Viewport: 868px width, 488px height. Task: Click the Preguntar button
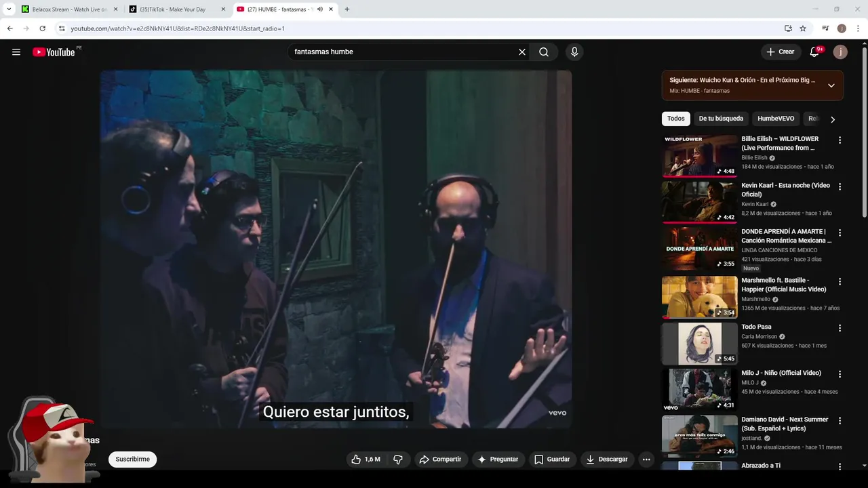pos(498,460)
